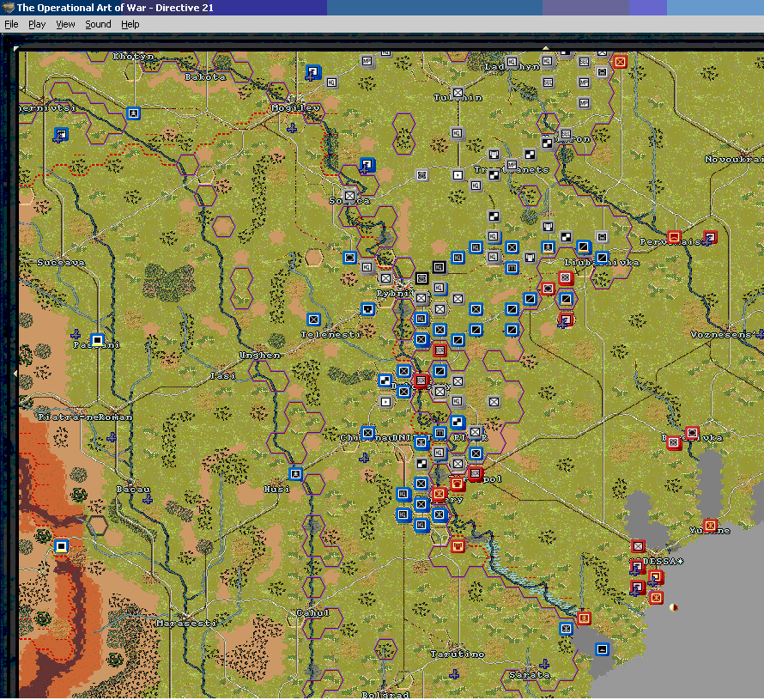Image resolution: width=764 pixels, height=700 pixels.
Task: Click airfield marker south of Tarutino
Action: [x=454, y=674]
